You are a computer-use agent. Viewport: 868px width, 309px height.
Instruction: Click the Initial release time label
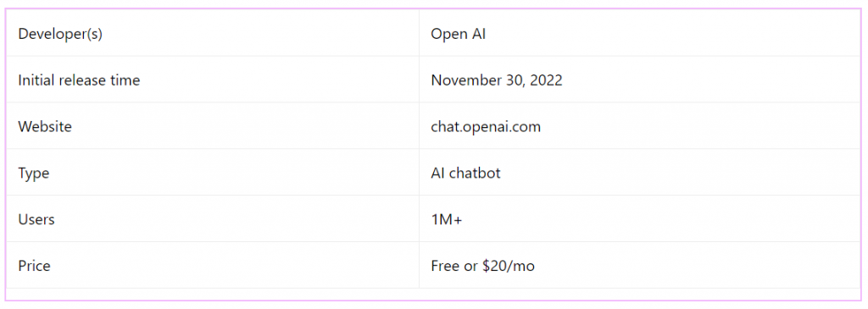click(79, 80)
